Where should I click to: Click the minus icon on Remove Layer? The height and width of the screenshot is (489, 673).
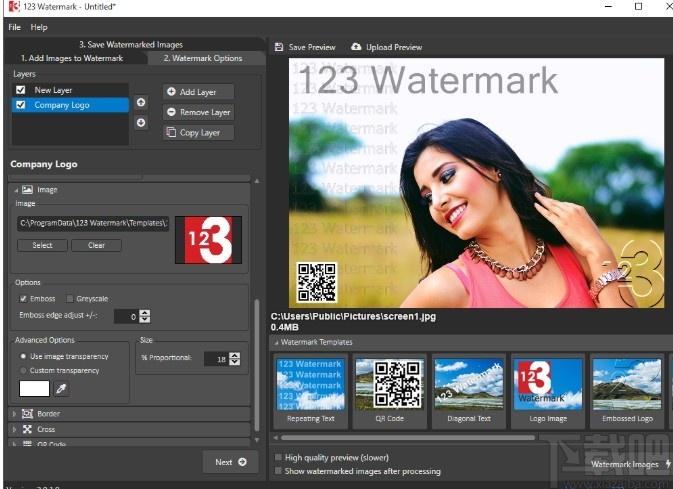[171, 112]
